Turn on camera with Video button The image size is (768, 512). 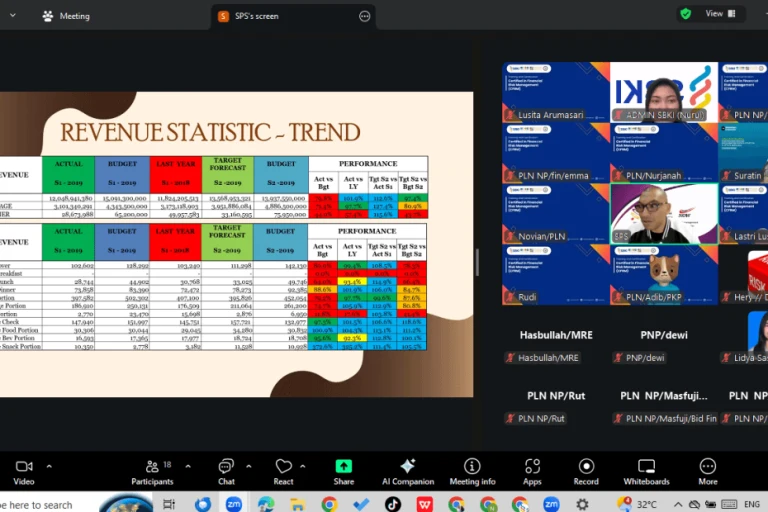coord(24,472)
